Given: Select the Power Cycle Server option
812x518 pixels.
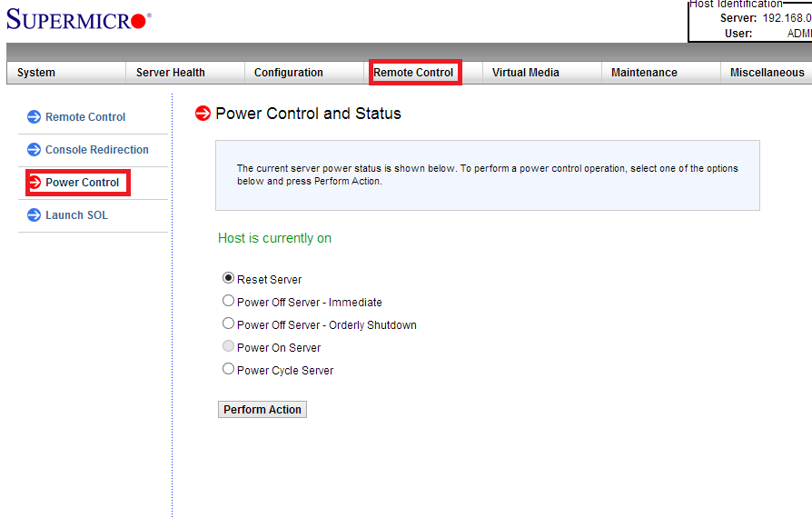Looking at the screenshot, I should click(228, 369).
